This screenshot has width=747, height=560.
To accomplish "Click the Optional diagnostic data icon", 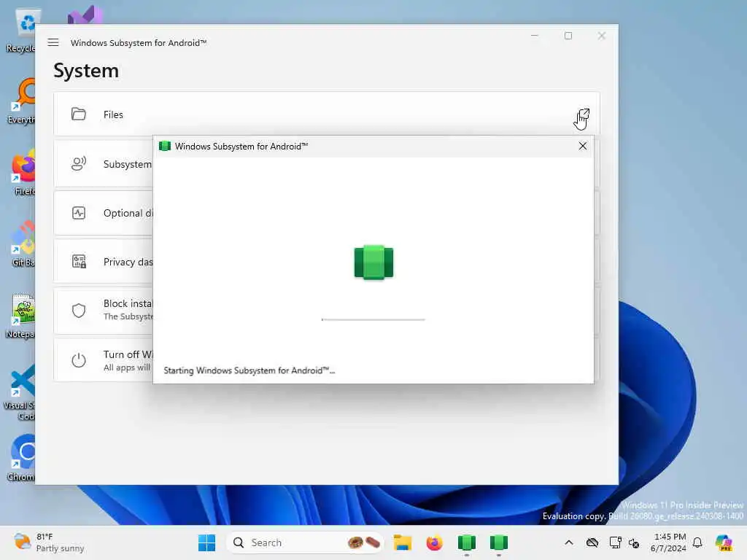I will tap(79, 213).
